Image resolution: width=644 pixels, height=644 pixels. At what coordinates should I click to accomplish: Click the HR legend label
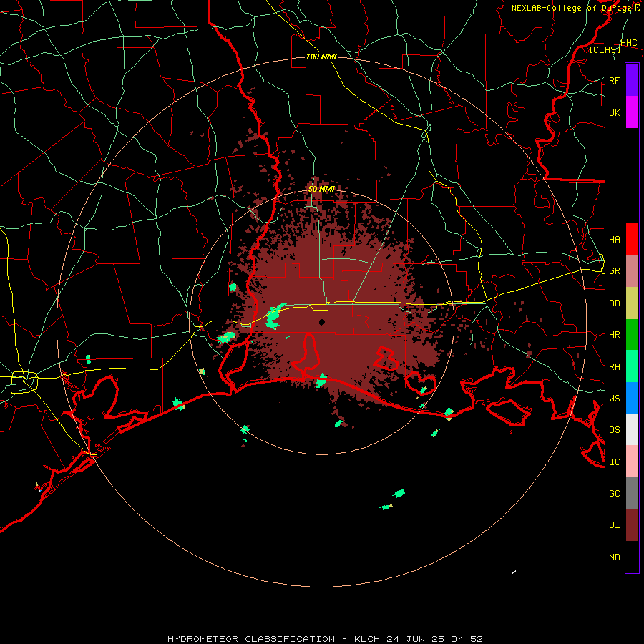615,335
